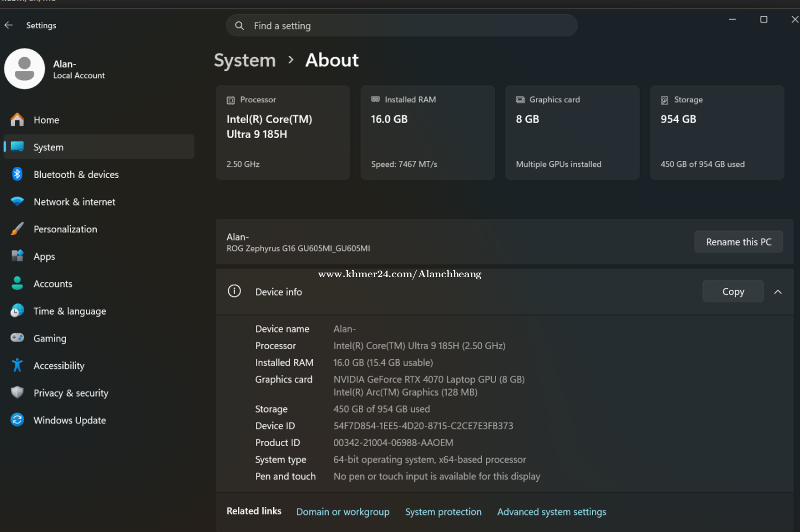
Task: Open Accessibility settings
Action: tap(99, 366)
